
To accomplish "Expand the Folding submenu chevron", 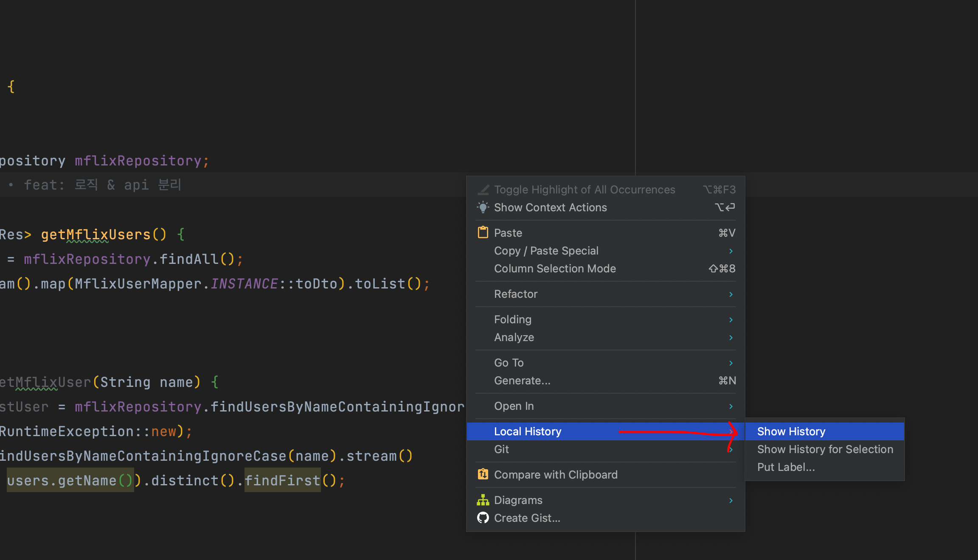I will [x=731, y=319].
